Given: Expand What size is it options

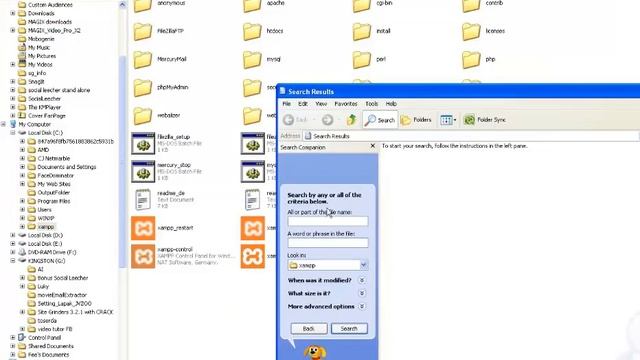Looking at the screenshot, I should tap(362, 293).
